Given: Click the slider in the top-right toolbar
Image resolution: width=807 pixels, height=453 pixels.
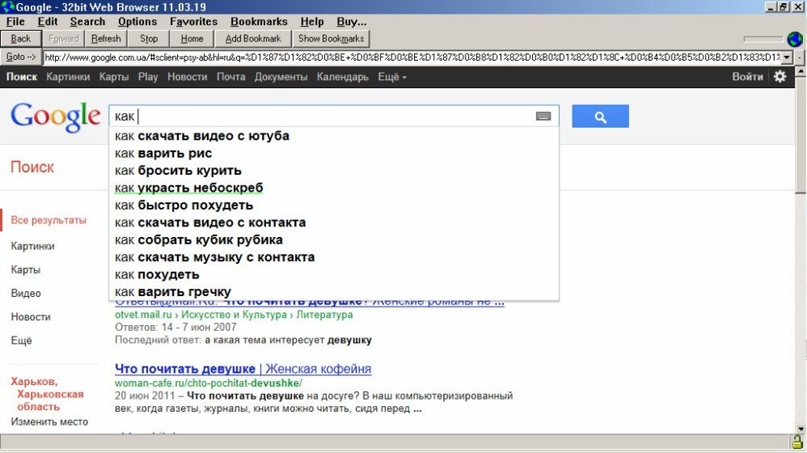Looking at the screenshot, I should [x=763, y=39].
